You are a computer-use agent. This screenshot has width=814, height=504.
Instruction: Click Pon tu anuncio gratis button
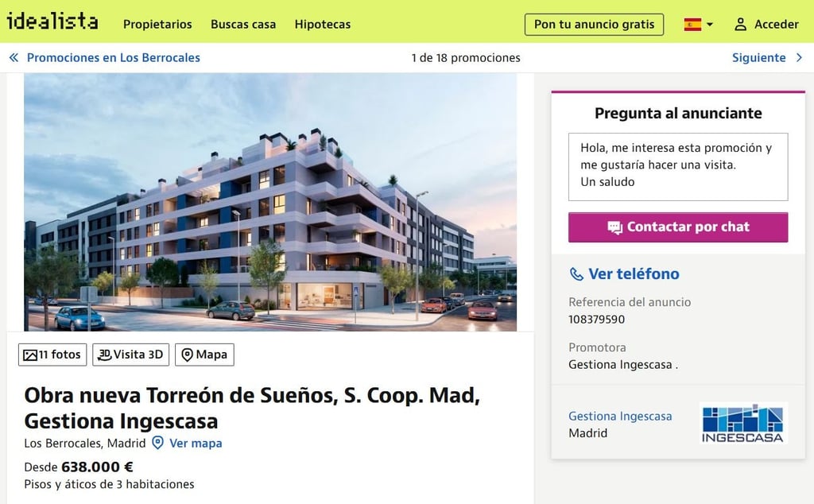click(x=594, y=25)
